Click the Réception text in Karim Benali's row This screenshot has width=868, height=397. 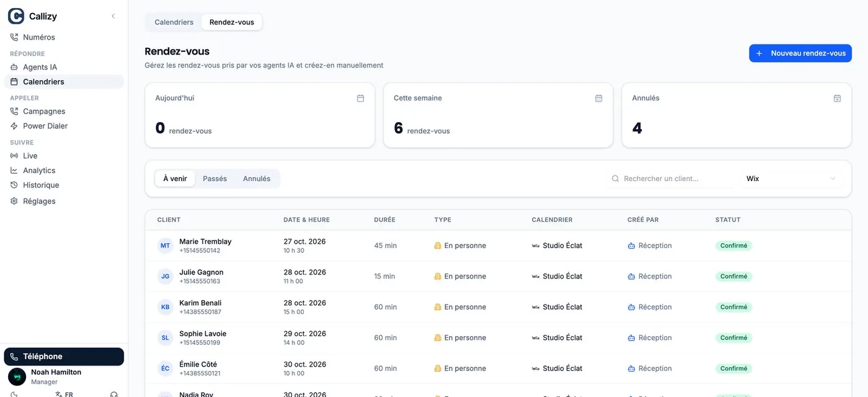(x=655, y=307)
